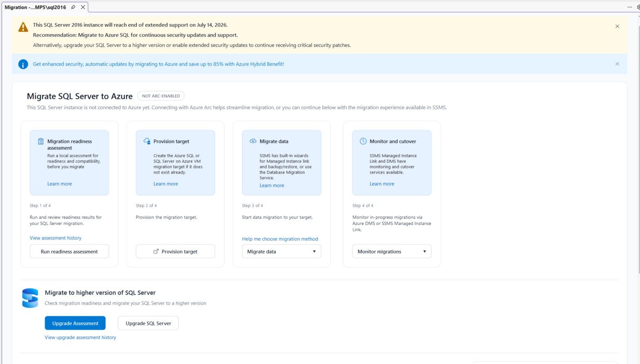The width and height of the screenshot is (640, 364).
Task: Start the Upgrade Assessment
Action: tap(75, 323)
